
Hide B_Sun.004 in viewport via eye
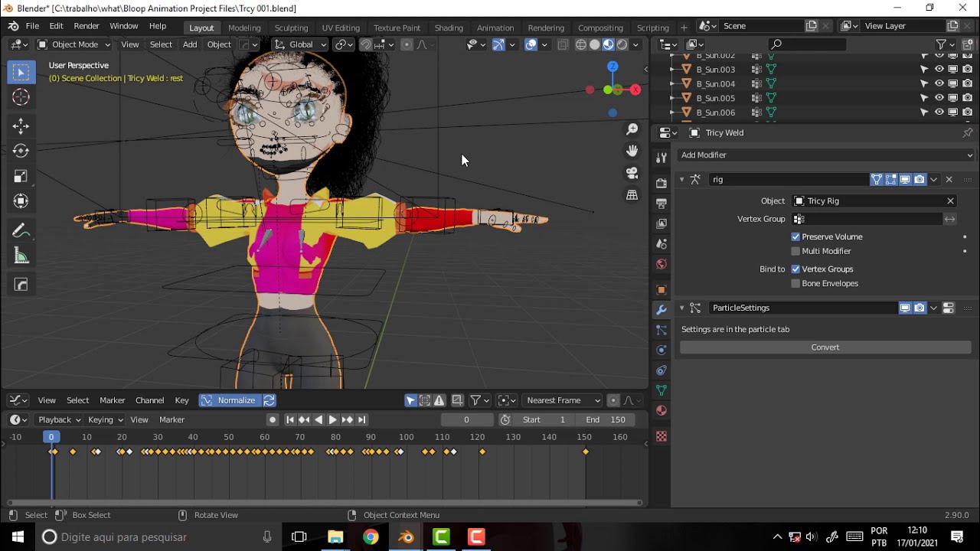pyautogui.click(x=939, y=83)
